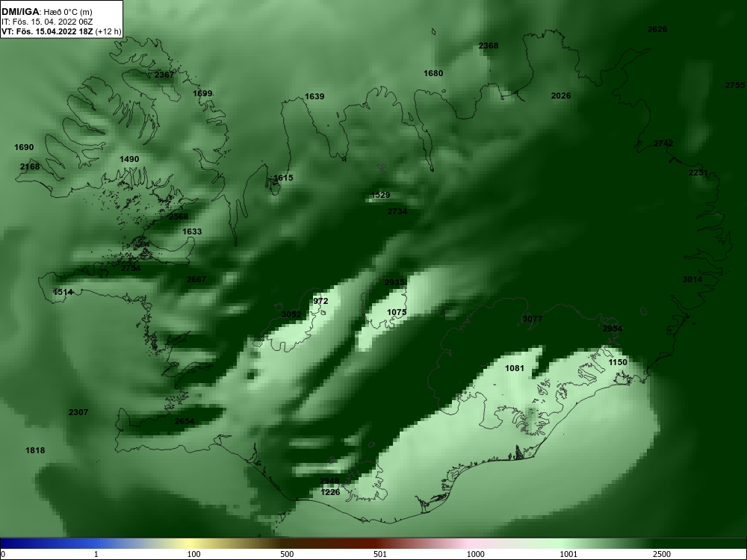
Task: Click the title text 'DMI/IGA: Hæð 0°C (m)'
Action: (x=46, y=11)
